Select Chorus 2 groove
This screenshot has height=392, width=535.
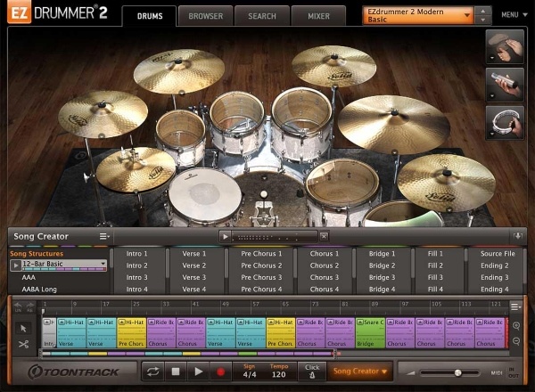(x=325, y=265)
